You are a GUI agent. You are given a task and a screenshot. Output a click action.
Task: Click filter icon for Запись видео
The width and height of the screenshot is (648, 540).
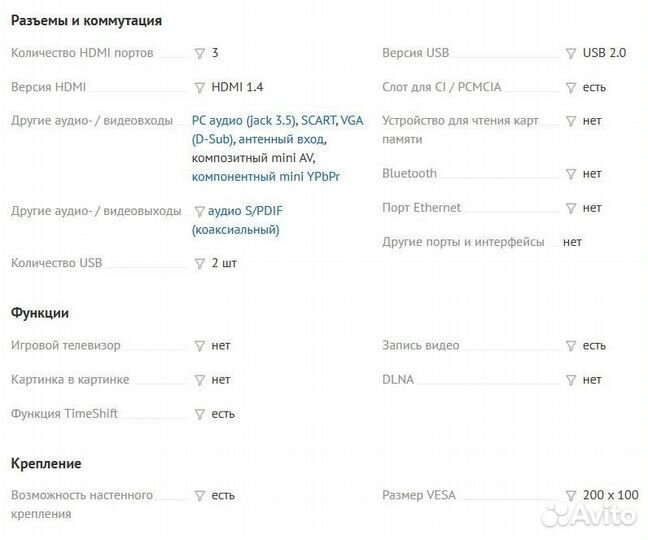[571, 346]
